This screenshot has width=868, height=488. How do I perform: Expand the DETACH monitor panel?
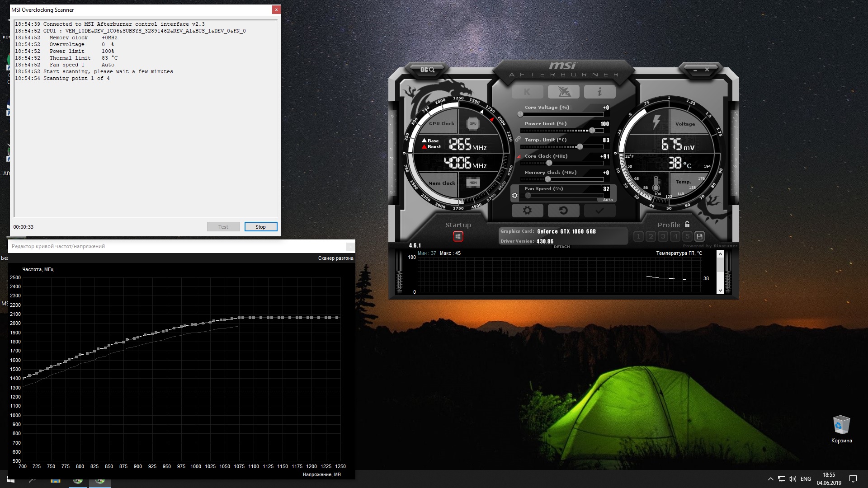[x=561, y=246]
